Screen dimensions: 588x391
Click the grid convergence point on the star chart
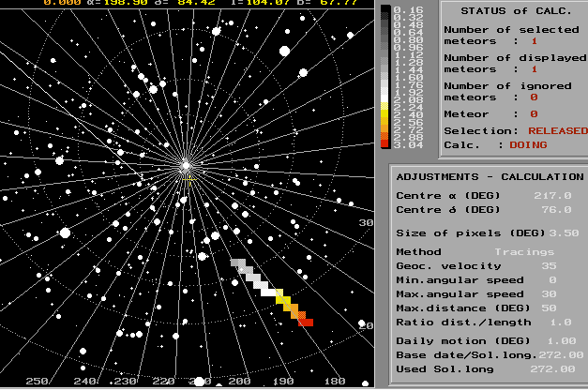point(186,166)
